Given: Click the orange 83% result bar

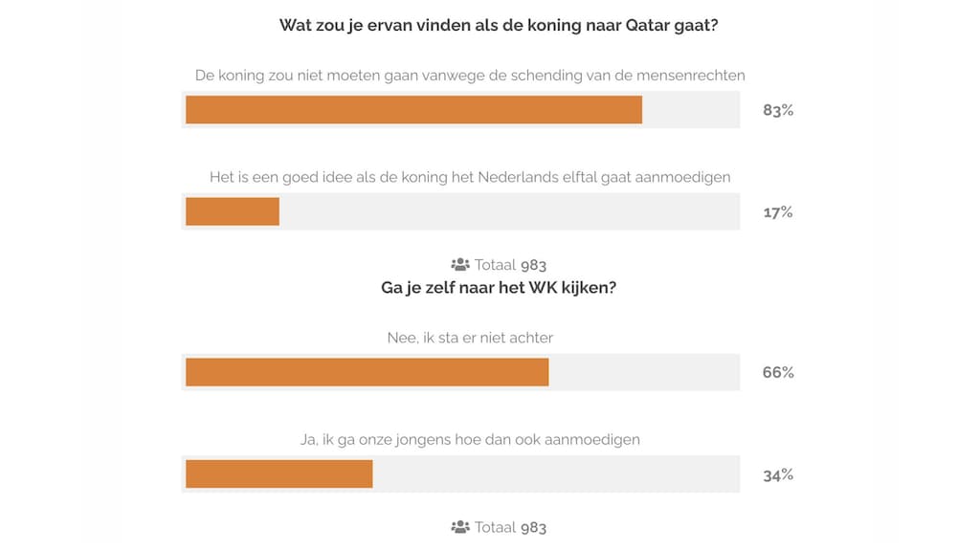Looking at the screenshot, I should (413, 110).
